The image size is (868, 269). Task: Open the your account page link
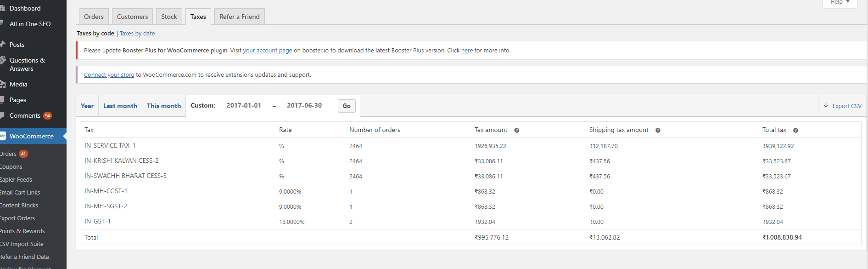coord(268,51)
